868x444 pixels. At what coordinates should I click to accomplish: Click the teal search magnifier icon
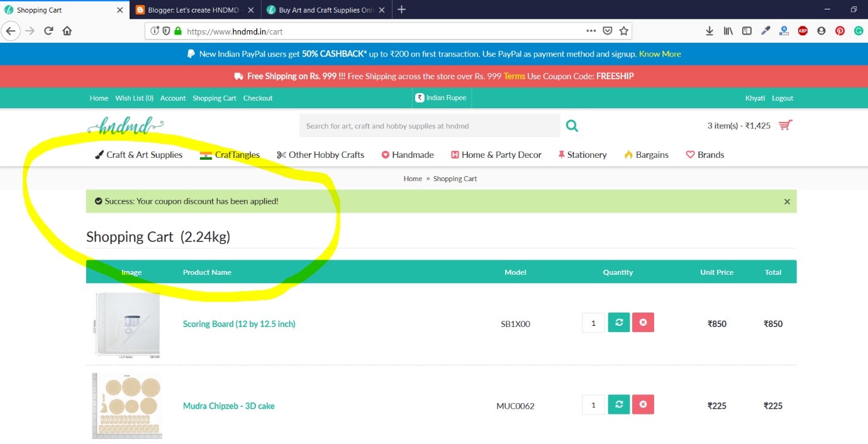[572, 126]
